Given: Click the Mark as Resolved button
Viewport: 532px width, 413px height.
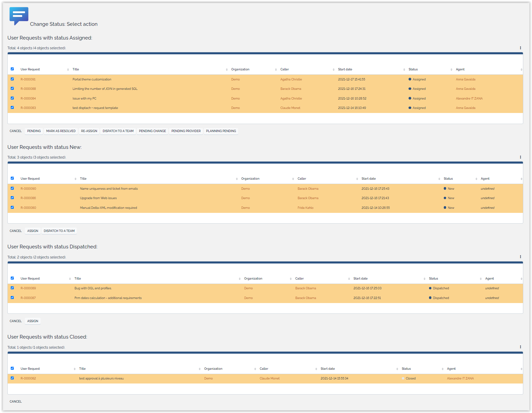Looking at the screenshot, I should coord(61,131).
